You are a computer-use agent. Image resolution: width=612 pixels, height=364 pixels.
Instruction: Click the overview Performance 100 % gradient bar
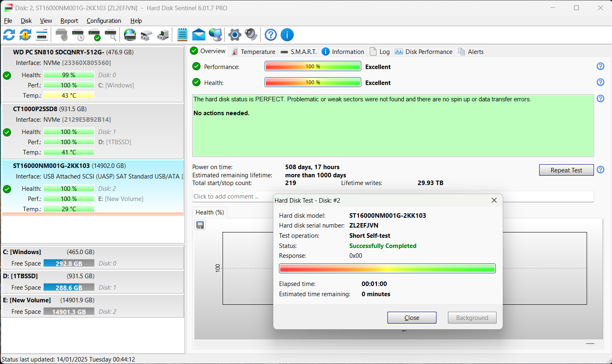(313, 66)
